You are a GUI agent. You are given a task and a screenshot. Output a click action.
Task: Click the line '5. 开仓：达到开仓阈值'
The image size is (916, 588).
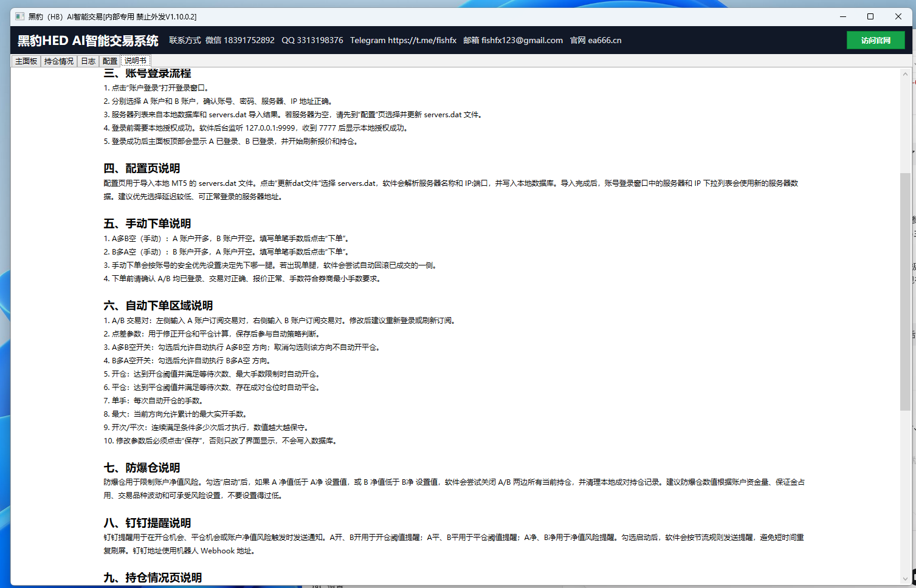pyautogui.click(x=212, y=374)
